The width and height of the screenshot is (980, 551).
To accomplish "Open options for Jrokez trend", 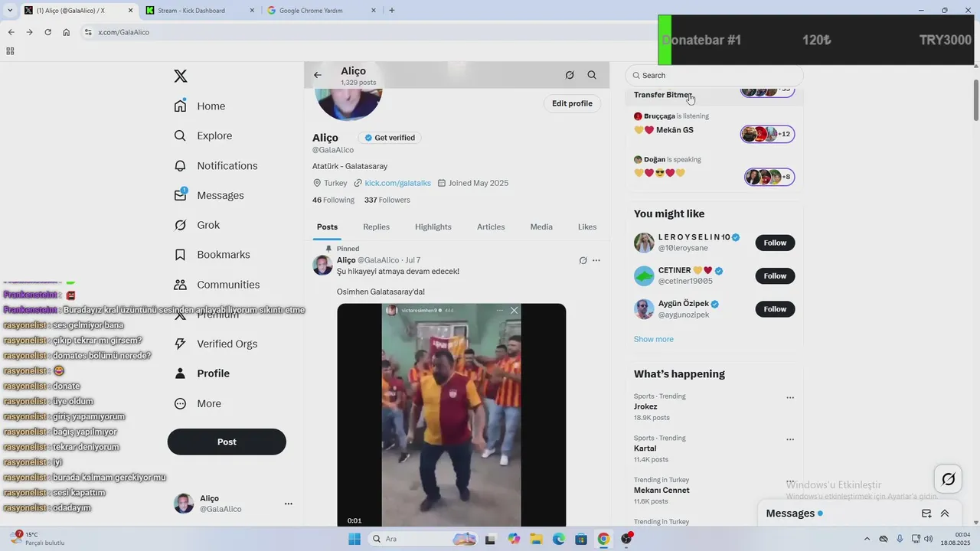I will point(790,398).
